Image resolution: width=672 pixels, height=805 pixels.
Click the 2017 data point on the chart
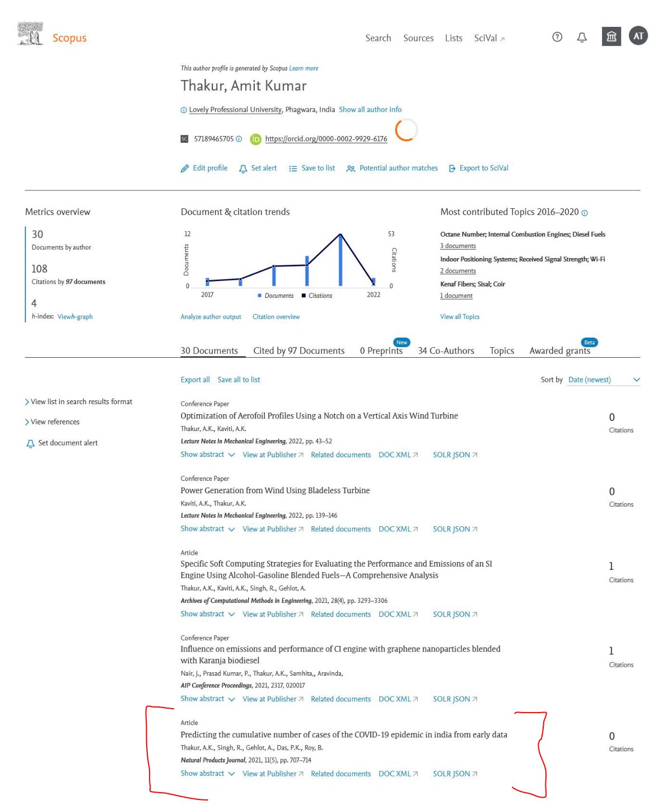click(207, 281)
